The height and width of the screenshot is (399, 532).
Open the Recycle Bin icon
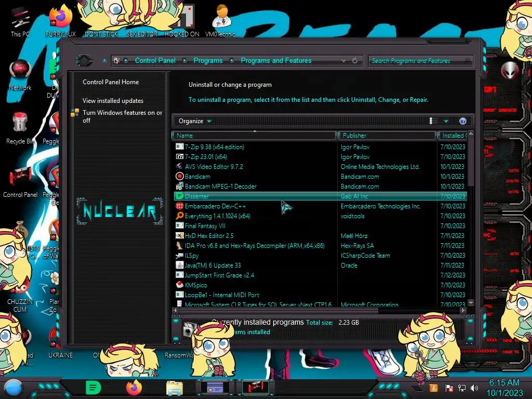[x=20, y=128]
